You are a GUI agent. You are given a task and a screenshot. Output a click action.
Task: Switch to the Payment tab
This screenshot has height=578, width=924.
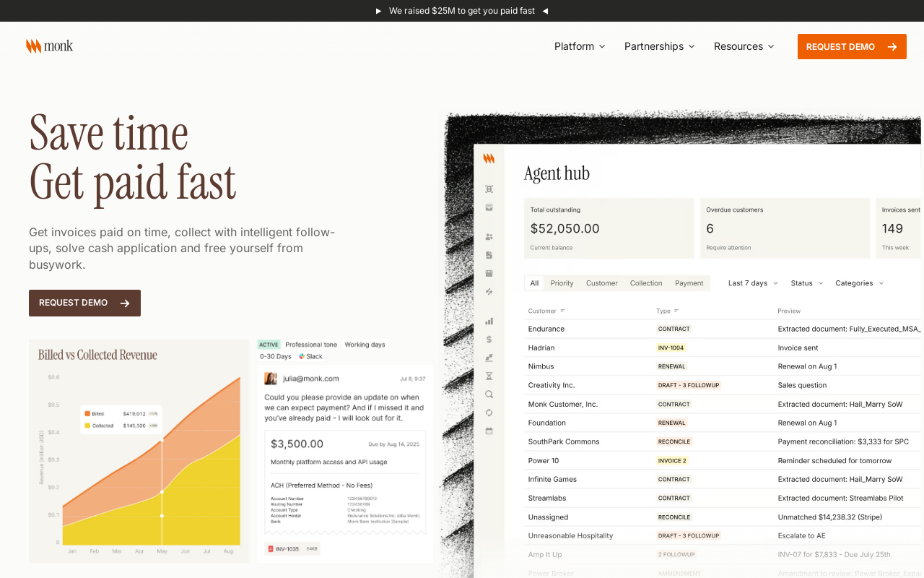click(x=689, y=283)
